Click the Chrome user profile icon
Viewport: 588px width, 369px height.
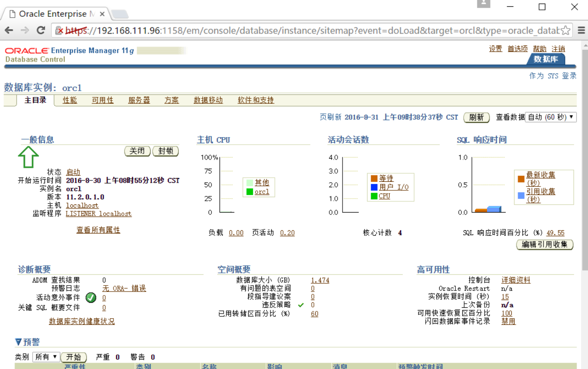coord(484,4)
